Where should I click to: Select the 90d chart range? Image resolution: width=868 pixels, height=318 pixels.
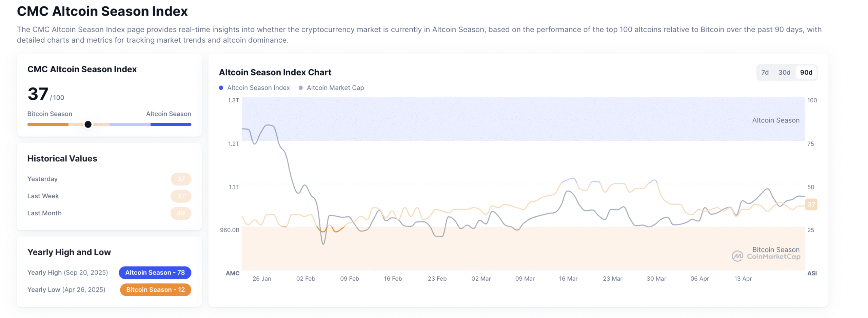pyautogui.click(x=805, y=72)
